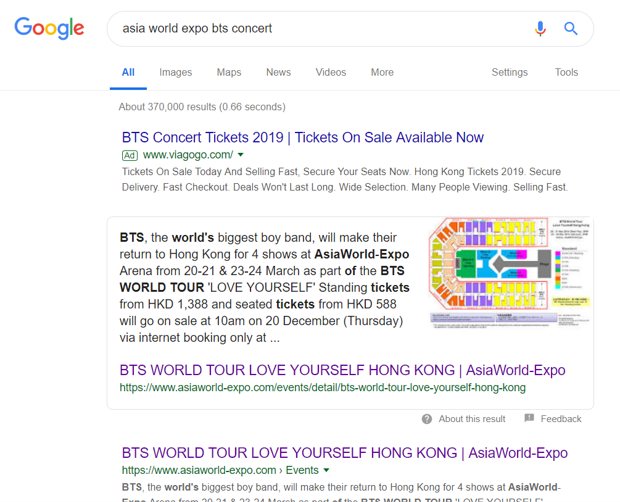620x502 pixels.
Task: Open the Settings menu
Action: pos(509,72)
